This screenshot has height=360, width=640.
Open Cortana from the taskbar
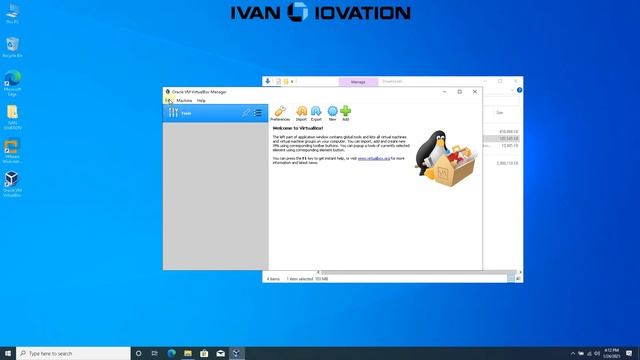tap(138, 353)
